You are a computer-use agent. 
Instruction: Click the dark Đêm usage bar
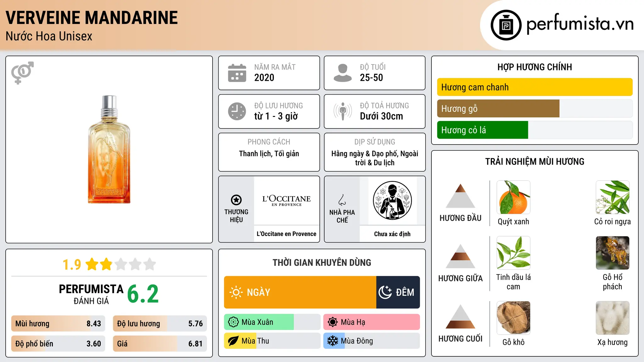click(398, 292)
